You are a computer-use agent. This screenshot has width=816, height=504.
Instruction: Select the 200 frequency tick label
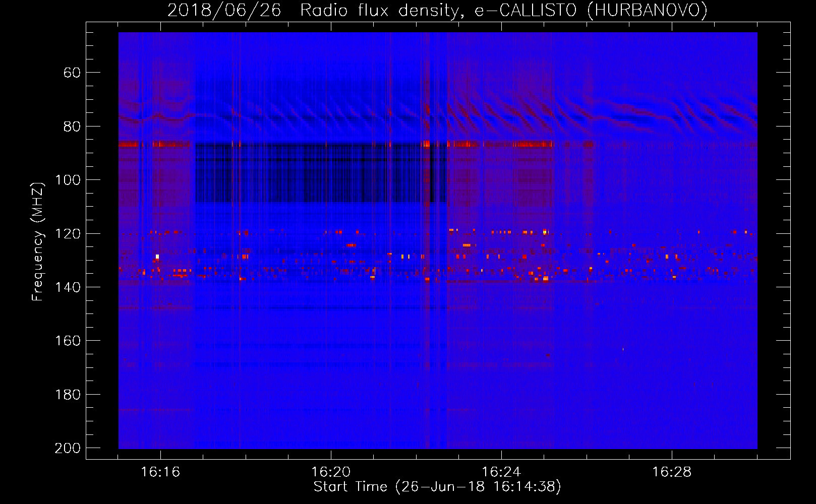[68, 448]
